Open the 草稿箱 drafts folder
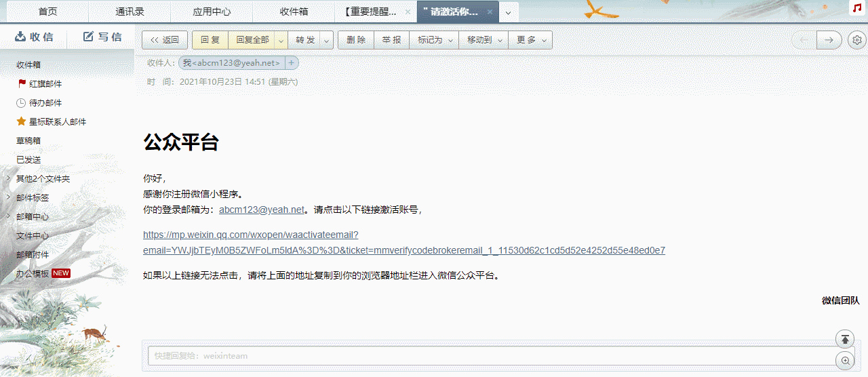Viewport: 868px width, 377px height. pos(28,141)
